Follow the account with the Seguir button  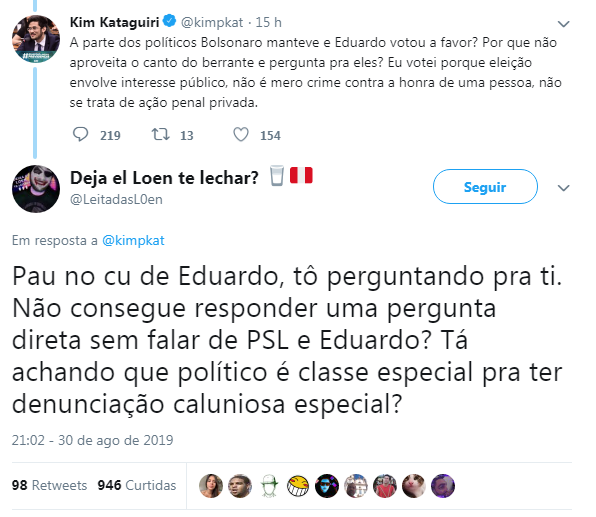click(485, 187)
